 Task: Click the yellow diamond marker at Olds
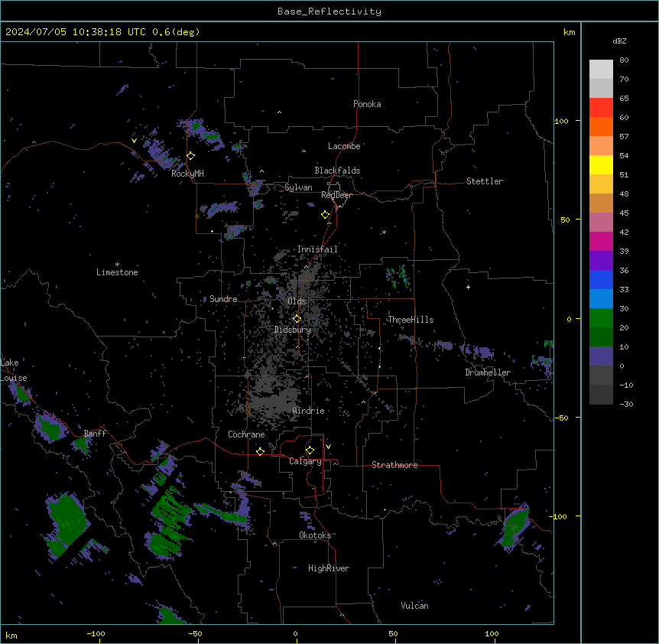coord(297,319)
